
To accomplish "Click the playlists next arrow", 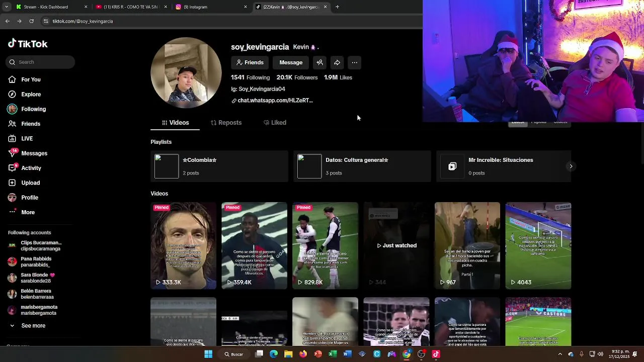I will [571, 166].
